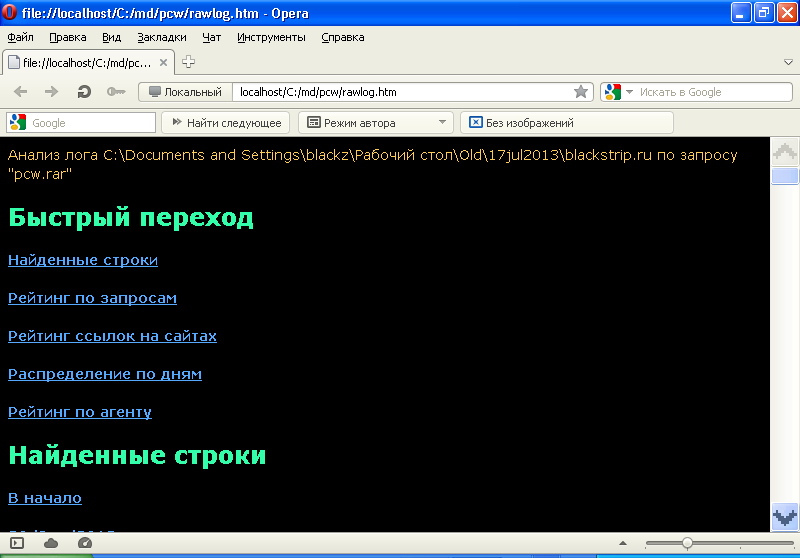Image resolution: width=800 pixels, height=558 pixels.
Task: Click Найти следующее button
Action: tap(226, 123)
